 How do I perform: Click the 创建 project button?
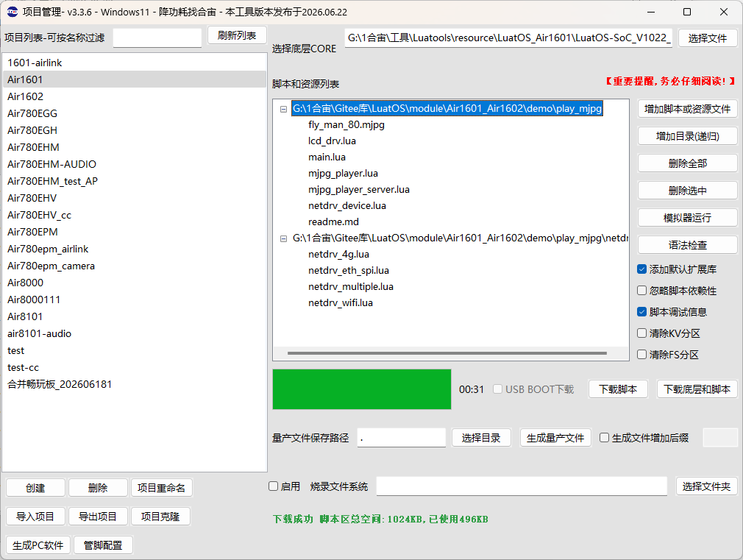[x=35, y=488]
